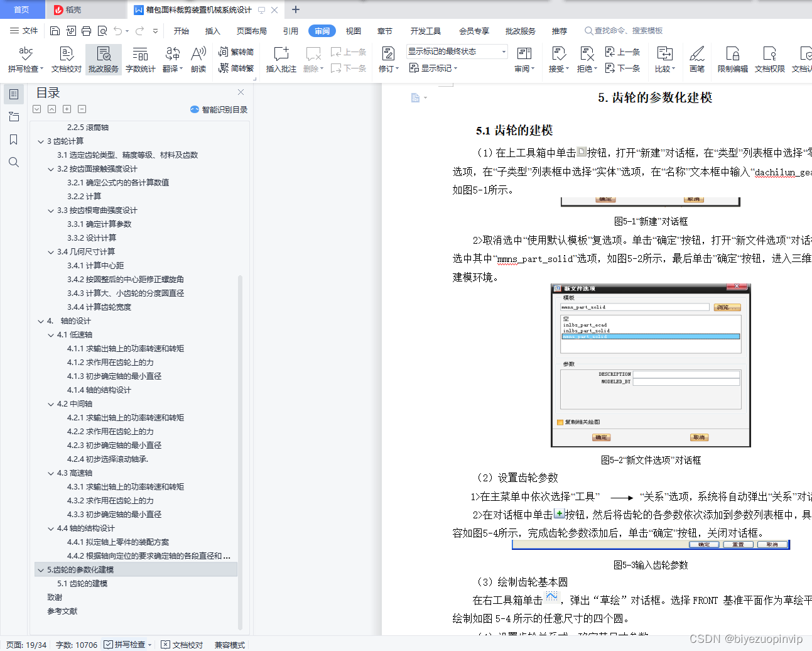Switch to the 插入 ribbon tab
The width and height of the screenshot is (812, 651).
click(x=213, y=31)
